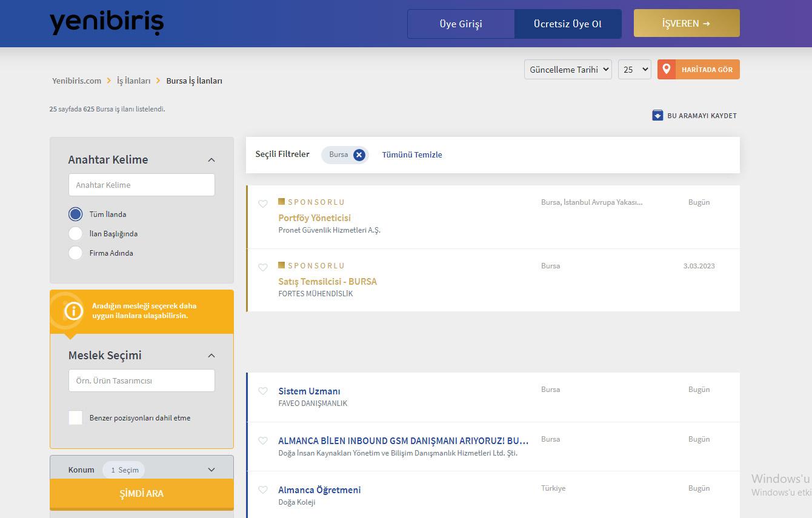
Task: Click the yellow info icon in tip banner
Action: pyautogui.click(x=73, y=311)
